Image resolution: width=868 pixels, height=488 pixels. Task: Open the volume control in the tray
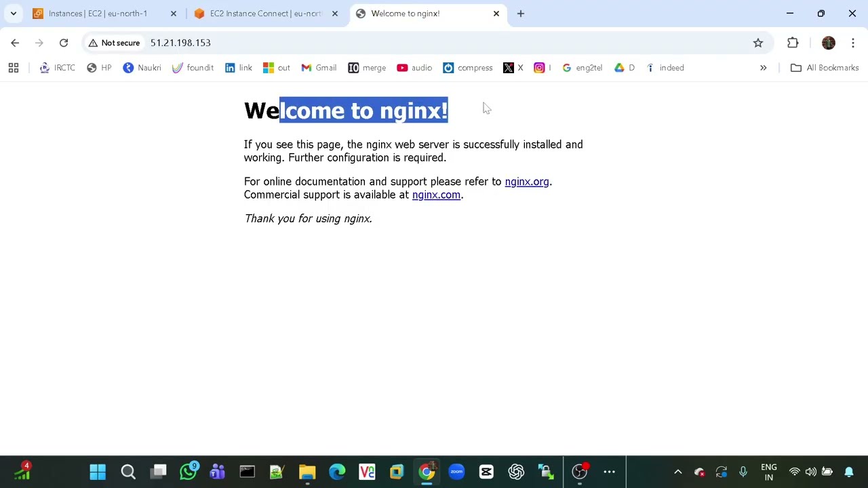pyautogui.click(x=810, y=472)
